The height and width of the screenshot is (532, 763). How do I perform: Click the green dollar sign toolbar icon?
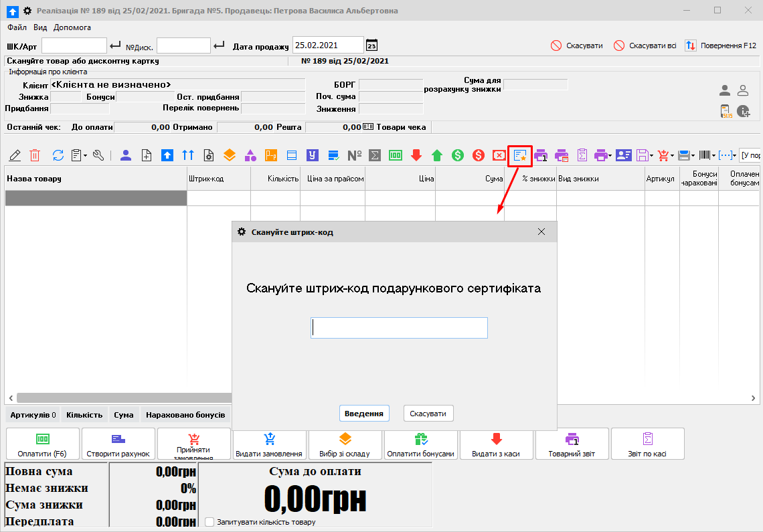point(456,155)
